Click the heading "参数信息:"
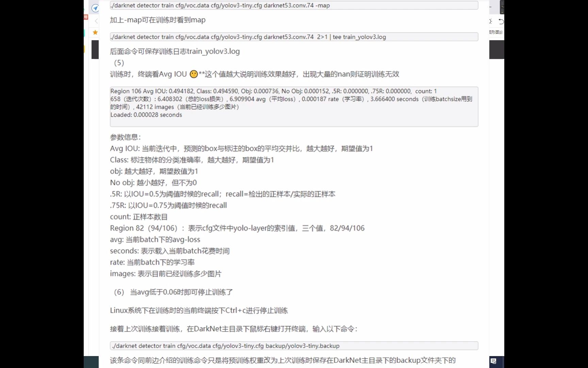Screen dimensions: 588x368 (x=125, y=137)
